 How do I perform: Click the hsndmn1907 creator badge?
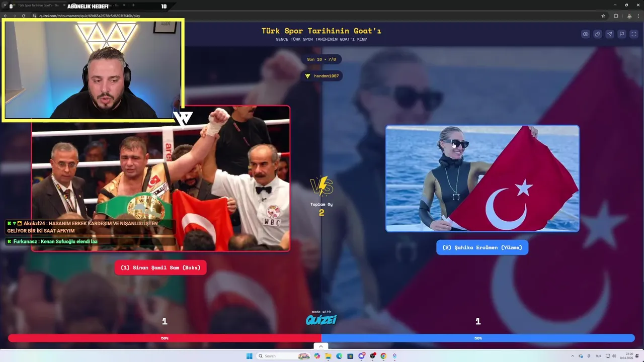[322, 76]
